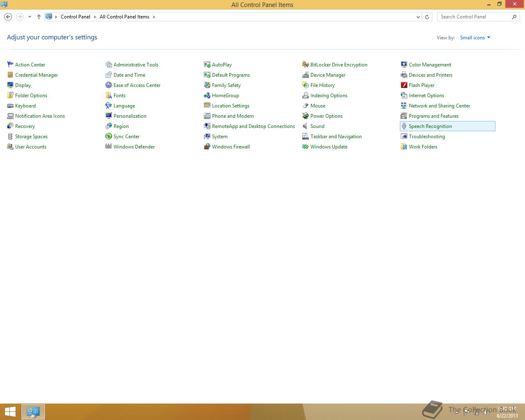Open the Programs and Features link
Screen dimensions: 525x420
434,116
